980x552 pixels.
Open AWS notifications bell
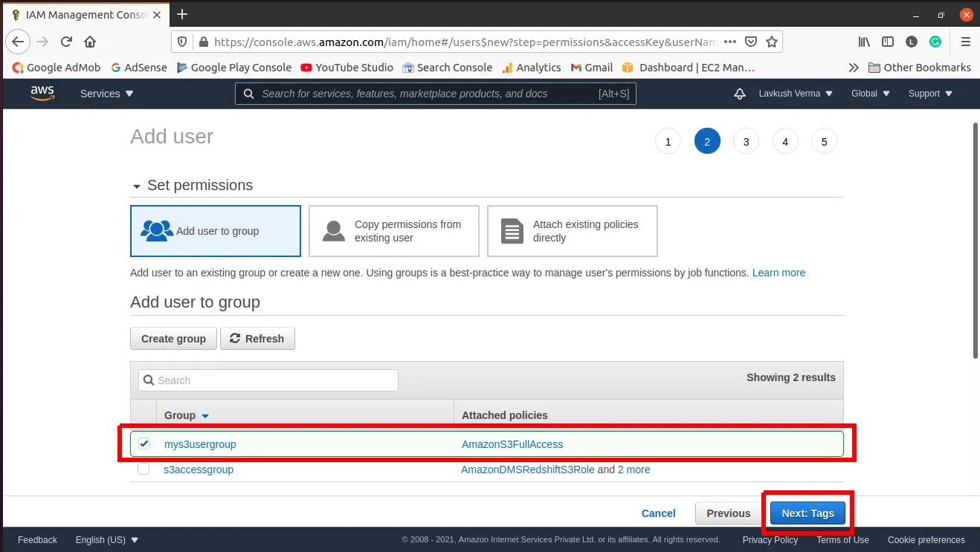[739, 94]
